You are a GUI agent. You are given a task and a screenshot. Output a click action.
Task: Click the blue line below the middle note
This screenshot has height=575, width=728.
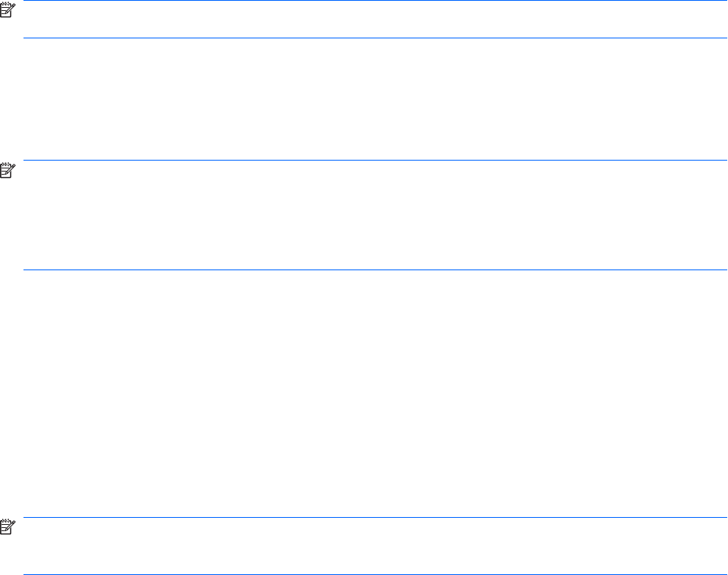coord(376,270)
